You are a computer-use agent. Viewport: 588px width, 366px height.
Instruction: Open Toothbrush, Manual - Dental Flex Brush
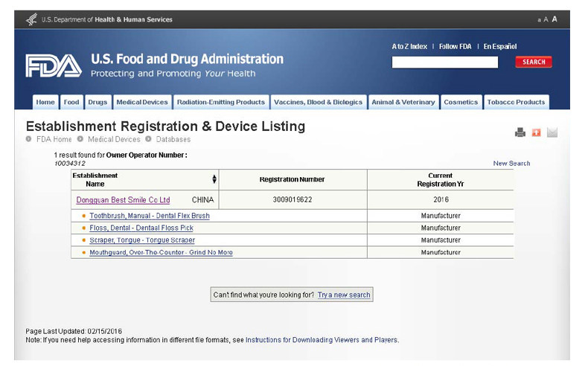click(x=150, y=216)
